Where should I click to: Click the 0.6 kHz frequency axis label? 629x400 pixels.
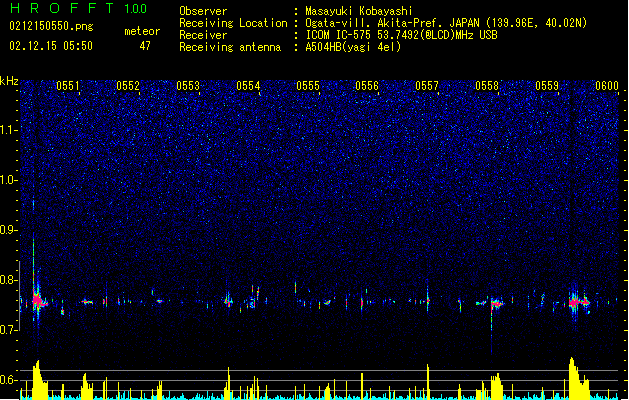click(8, 380)
